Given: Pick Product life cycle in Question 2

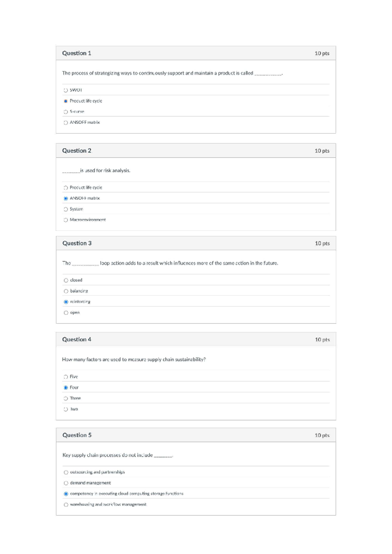Looking at the screenshot, I should point(66,188).
